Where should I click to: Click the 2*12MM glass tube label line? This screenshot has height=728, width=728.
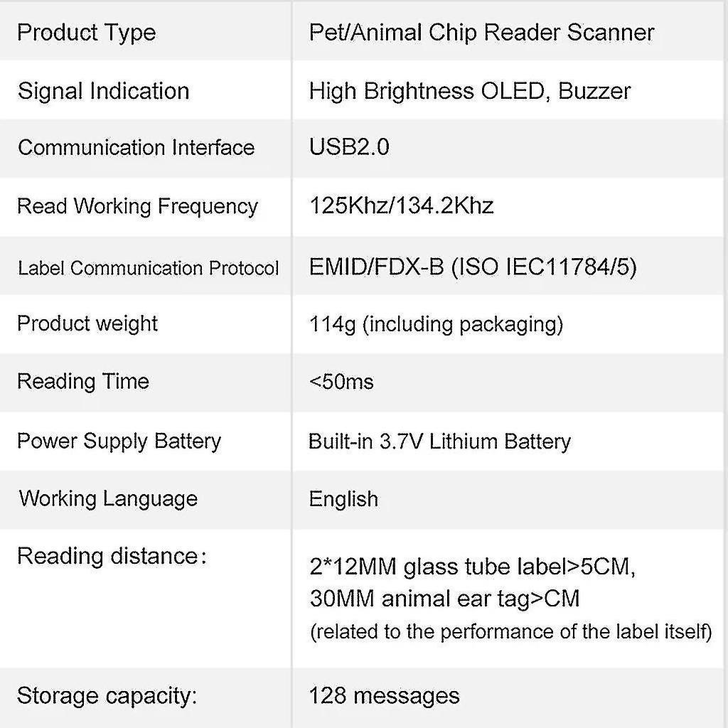[471, 568]
